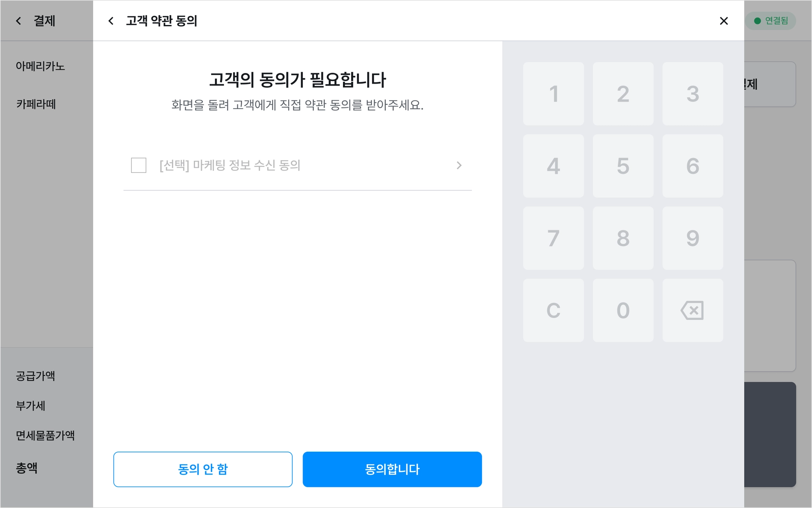Screen dimensions: 812x508
Task: Expand marketing consent details chevron
Action: (459, 165)
